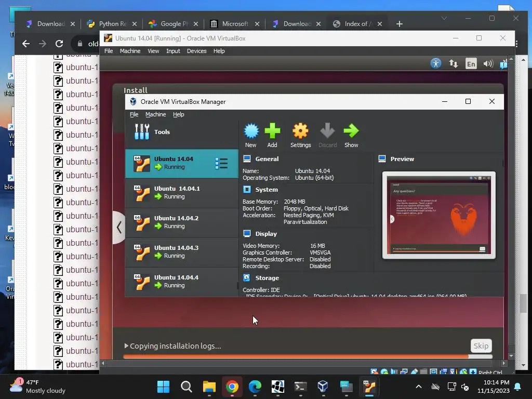The height and width of the screenshot is (399, 532).
Task: Click the System section header
Action: click(267, 190)
